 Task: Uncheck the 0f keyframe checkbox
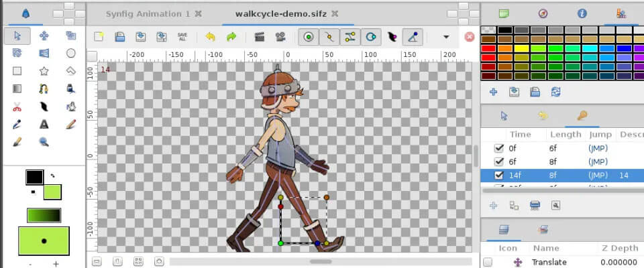coord(499,148)
